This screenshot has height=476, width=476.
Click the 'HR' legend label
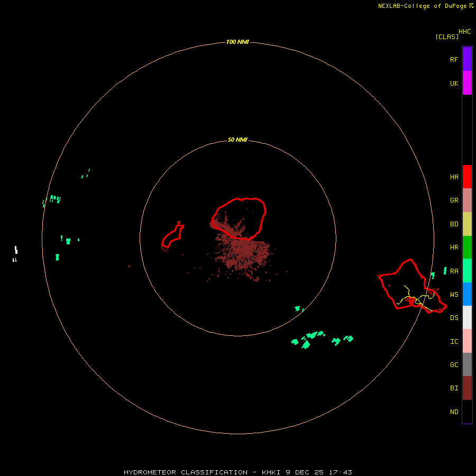pyautogui.click(x=454, y=248)
